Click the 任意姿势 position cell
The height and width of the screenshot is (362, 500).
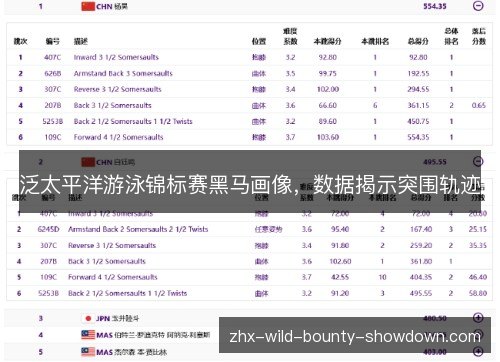268,229
